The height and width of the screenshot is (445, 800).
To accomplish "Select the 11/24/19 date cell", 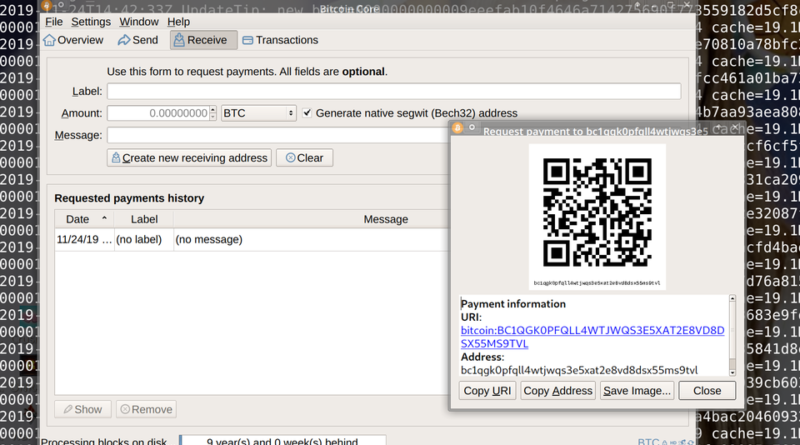I will click(x=84, y=239).
